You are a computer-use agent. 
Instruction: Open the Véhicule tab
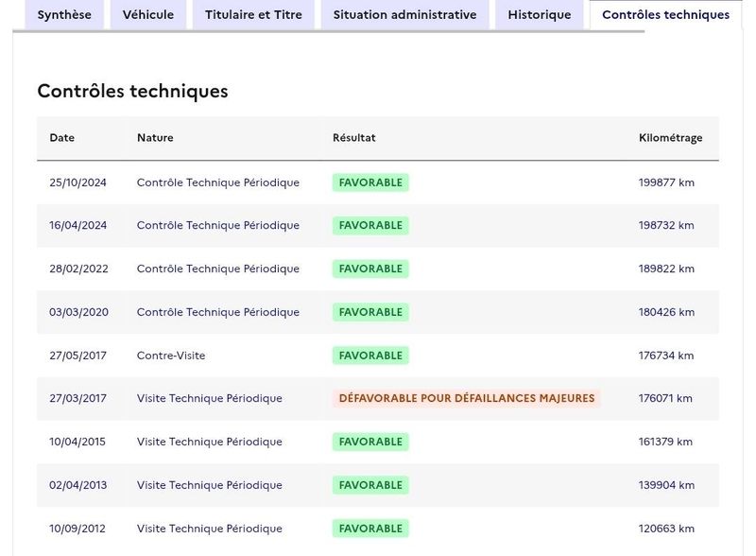coord(148,15)
